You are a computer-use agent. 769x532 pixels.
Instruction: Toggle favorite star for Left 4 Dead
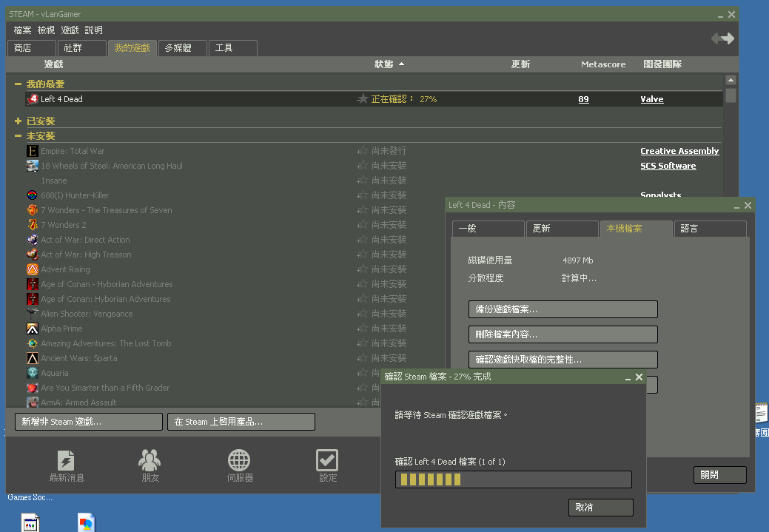point(363,99)
